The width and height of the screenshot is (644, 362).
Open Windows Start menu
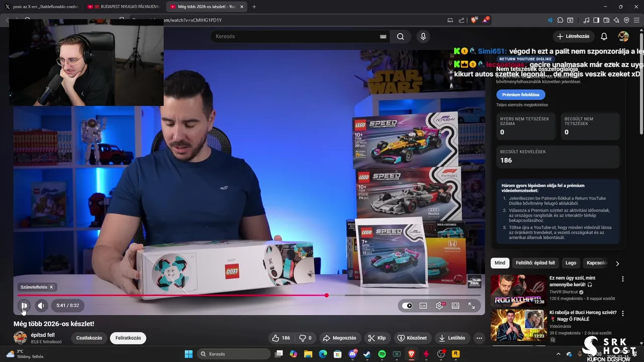pyautogui.click(x=189, y=354)
